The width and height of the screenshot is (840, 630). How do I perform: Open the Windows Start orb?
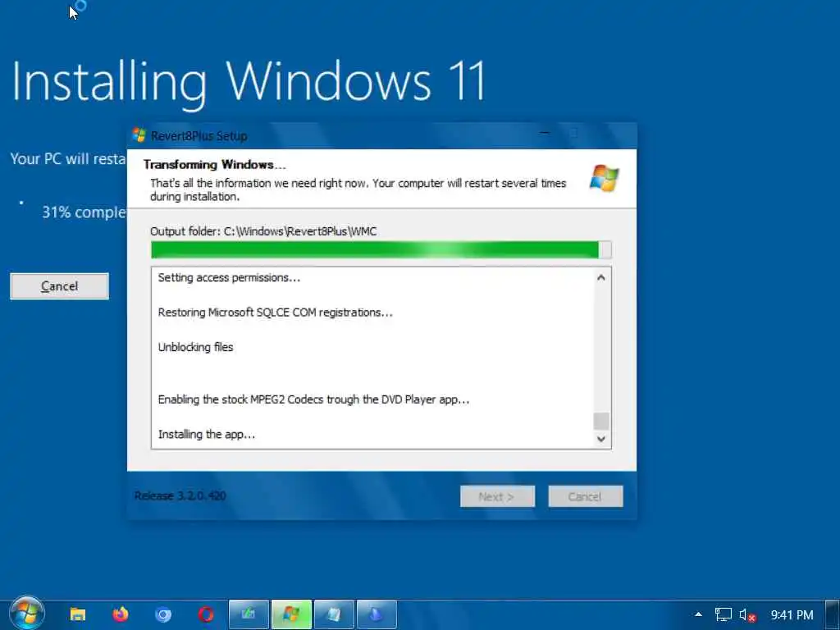pyautogui.click(x=27, y=613)
